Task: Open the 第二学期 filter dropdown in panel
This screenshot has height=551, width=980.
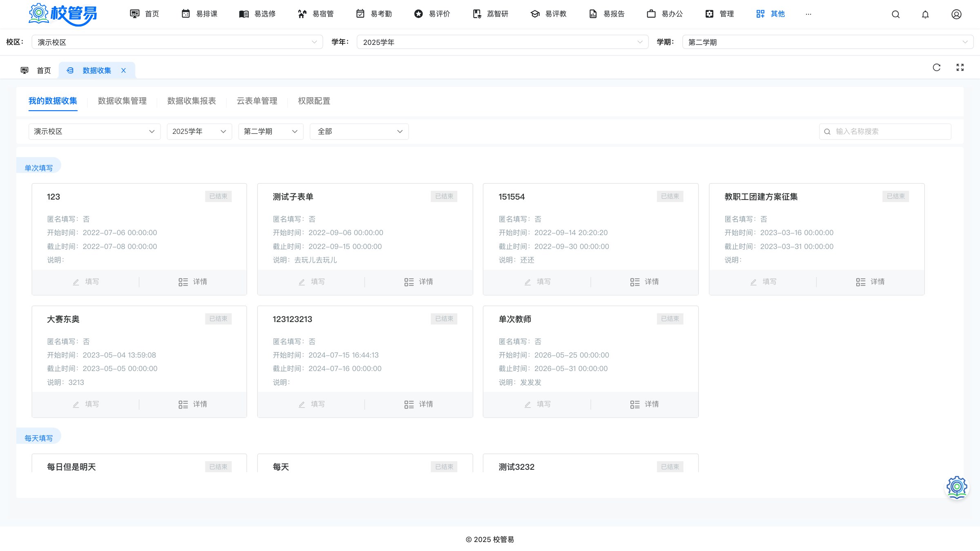Action: click(271, 131)
